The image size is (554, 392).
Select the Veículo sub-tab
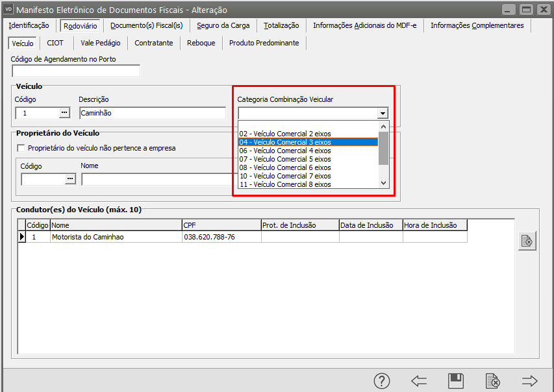[23, 43]
